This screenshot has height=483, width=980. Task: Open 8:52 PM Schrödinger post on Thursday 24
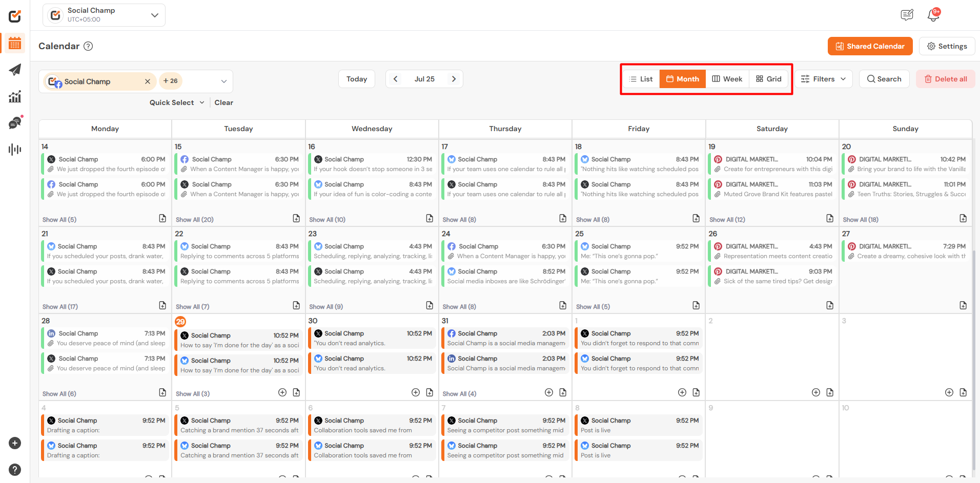(x=505, y=276)
